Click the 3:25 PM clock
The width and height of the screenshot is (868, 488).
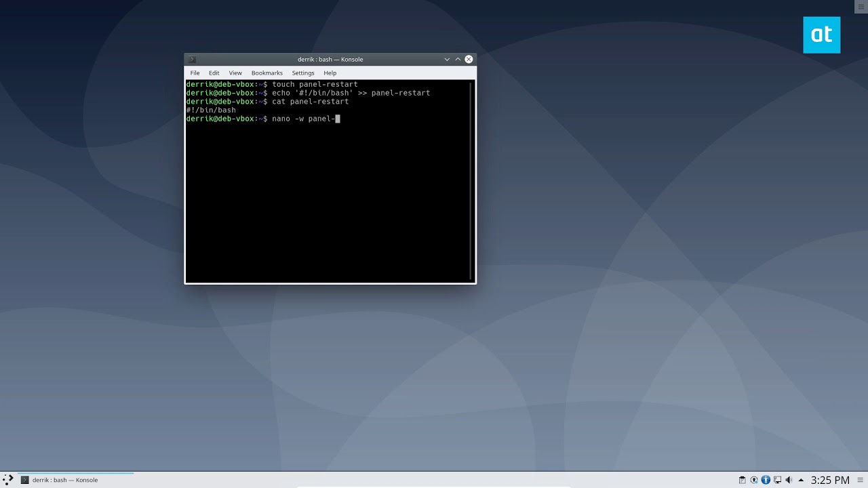point(830,480)
